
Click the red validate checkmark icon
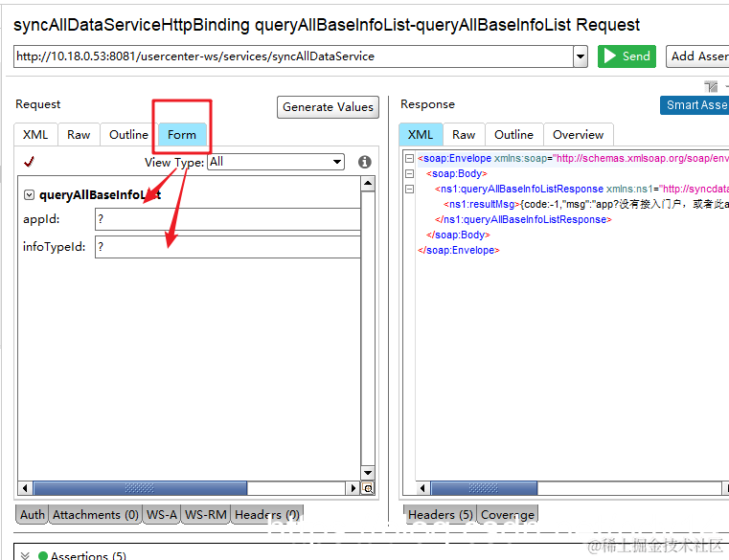click(x=29, y=162)
